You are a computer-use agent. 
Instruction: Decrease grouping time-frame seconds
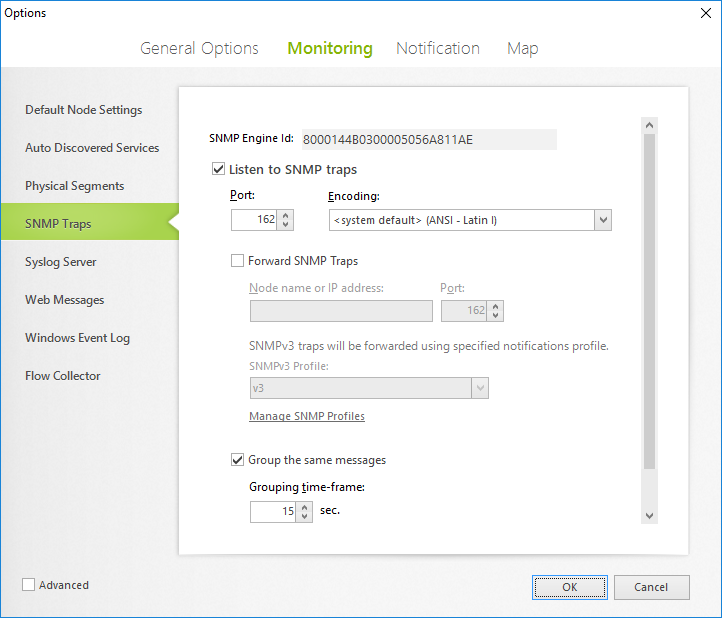pyautogui.click(x=304, y=517)
